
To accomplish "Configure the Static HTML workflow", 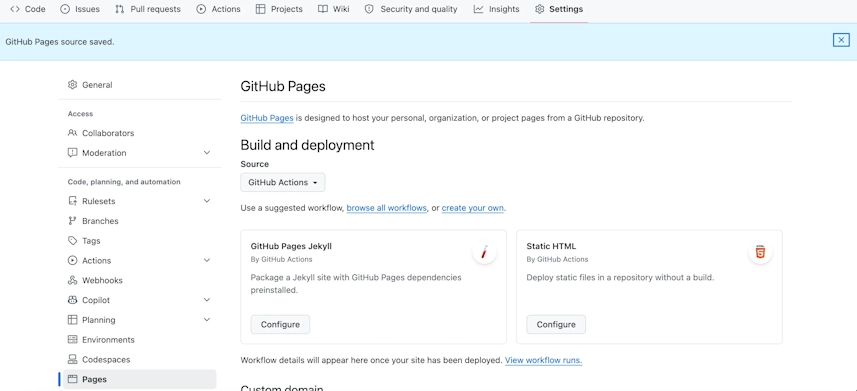I will [x=556, y=324].
